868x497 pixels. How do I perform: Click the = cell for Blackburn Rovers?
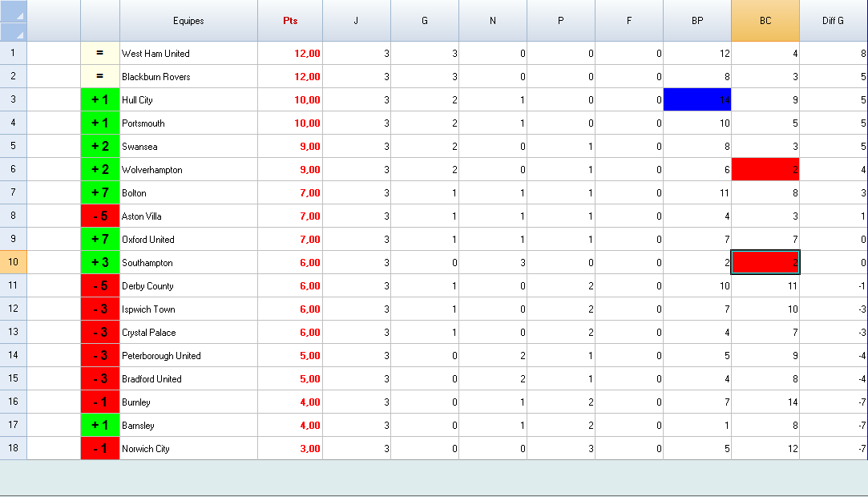click(x=100, y=76)
